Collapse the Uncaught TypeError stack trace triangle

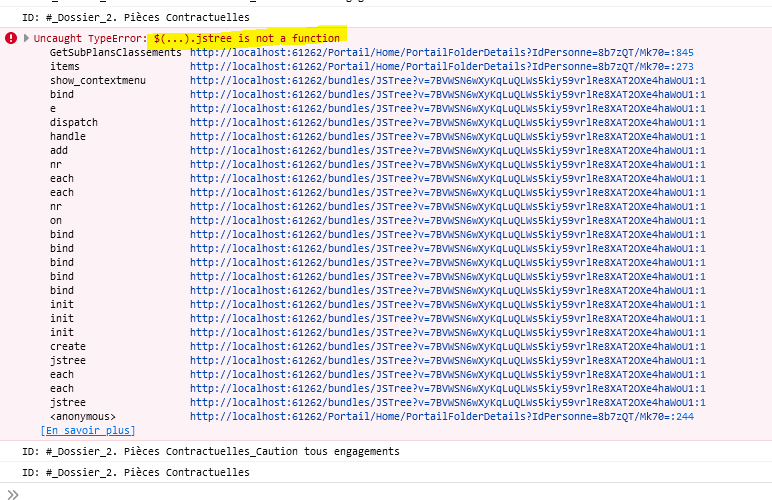pos(26,38)
